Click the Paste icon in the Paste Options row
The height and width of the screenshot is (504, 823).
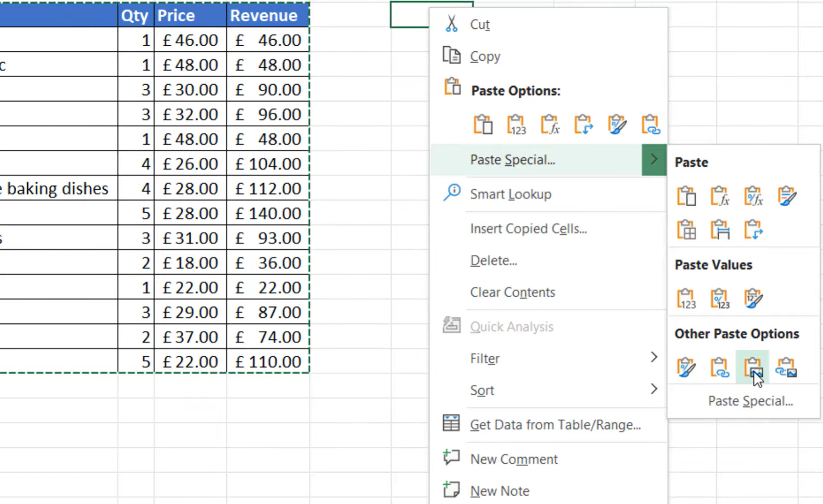pos(483,125)
